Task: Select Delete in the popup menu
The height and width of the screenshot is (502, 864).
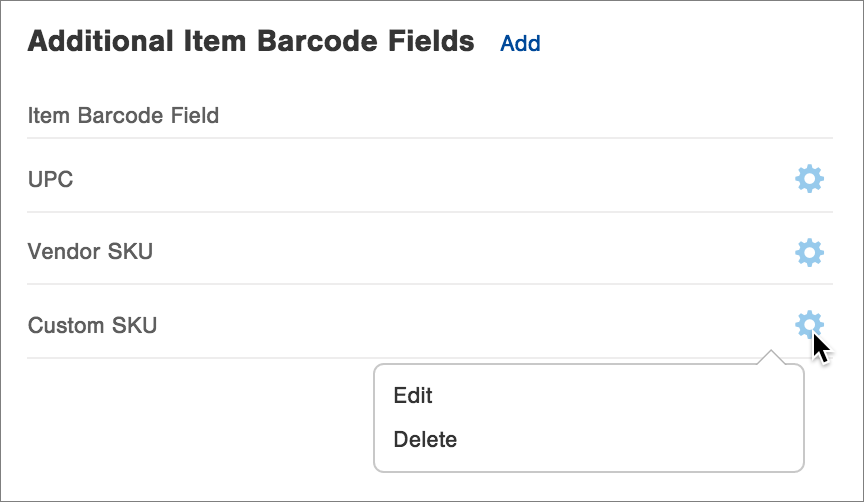Action: (x=425, y=439)
